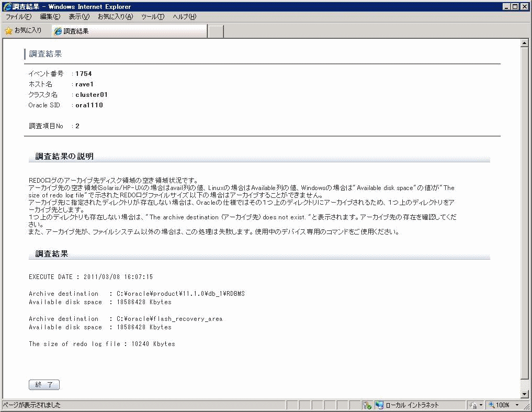Click the ローカル イントラネット zone text
Screen dimensions: 532x412
point(412,405)
